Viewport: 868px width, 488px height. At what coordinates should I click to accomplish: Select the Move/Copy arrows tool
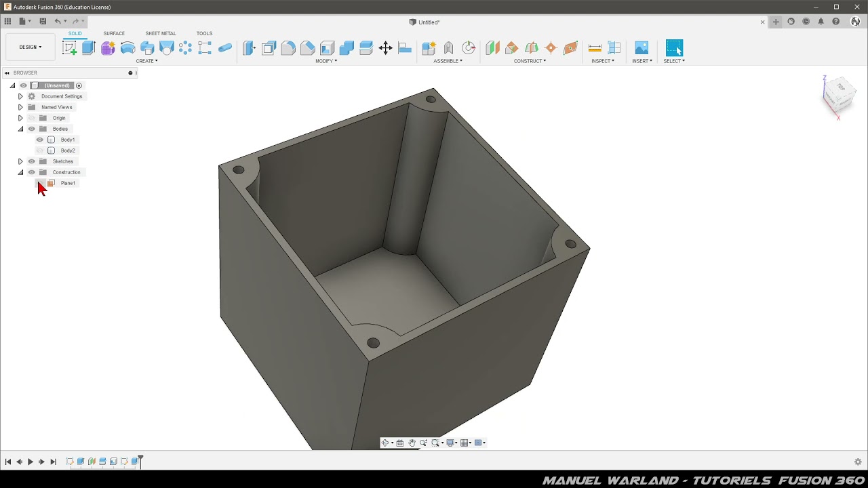tap(385, 48)
